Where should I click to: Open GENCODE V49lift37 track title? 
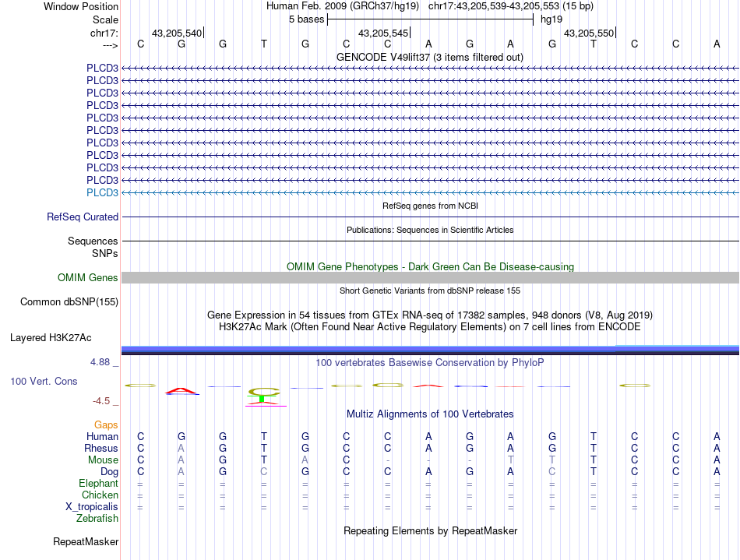tap(430, 58)
